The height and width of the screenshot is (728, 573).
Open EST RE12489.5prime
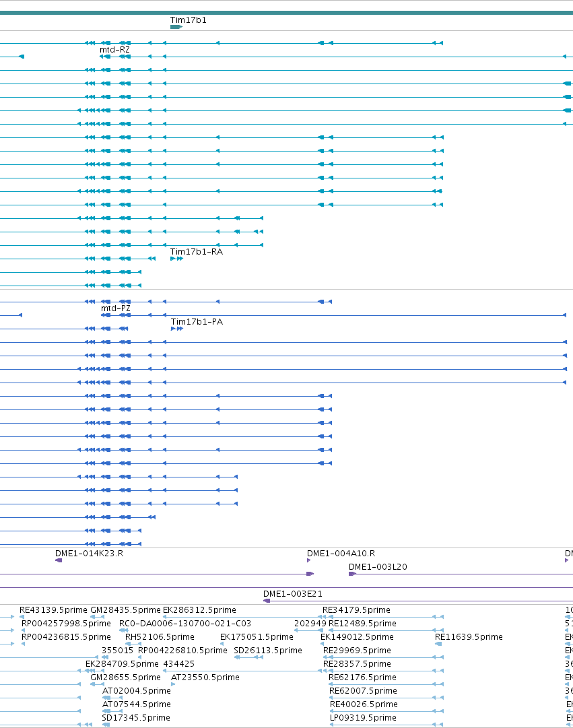(x=362, y=624)
